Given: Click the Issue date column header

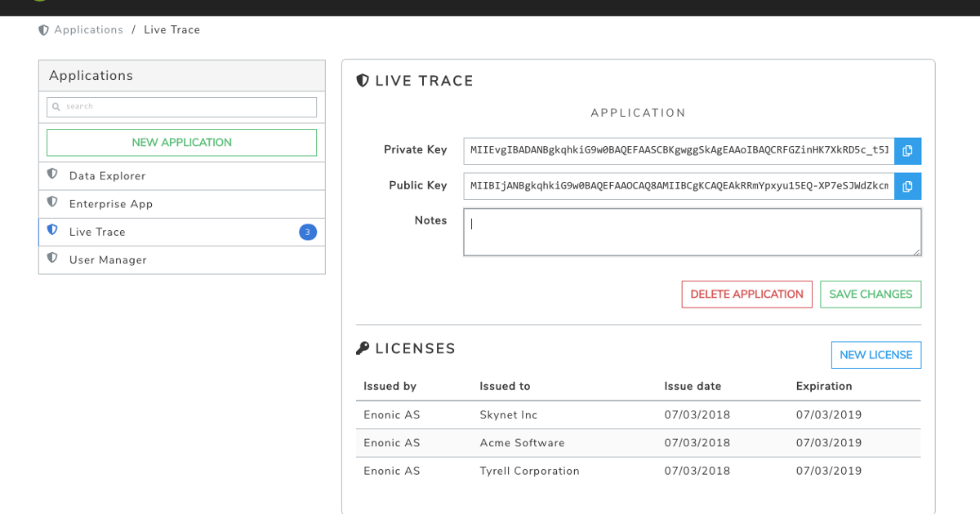Looking at the screenshot, I should pyautogui.click(x=693, y=387).
